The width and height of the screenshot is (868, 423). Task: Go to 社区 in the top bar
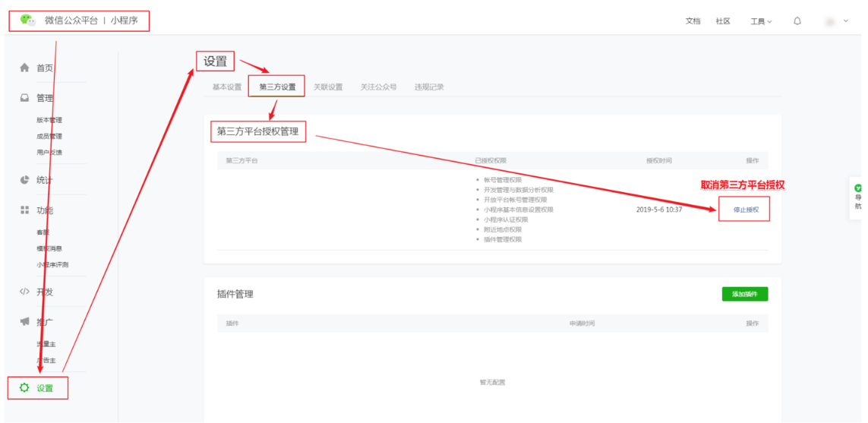pos(723,21)
